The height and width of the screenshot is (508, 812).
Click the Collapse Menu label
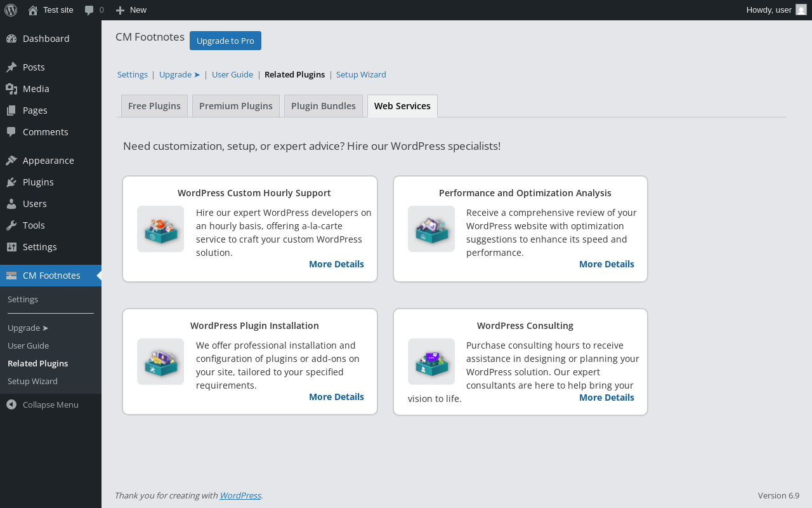tap(51, 404)
